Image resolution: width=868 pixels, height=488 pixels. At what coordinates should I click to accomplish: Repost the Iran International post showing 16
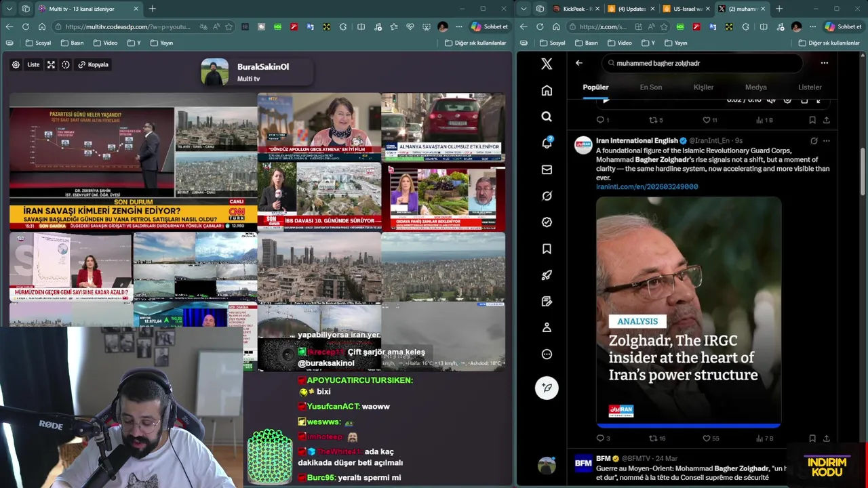tap(657, 439)
